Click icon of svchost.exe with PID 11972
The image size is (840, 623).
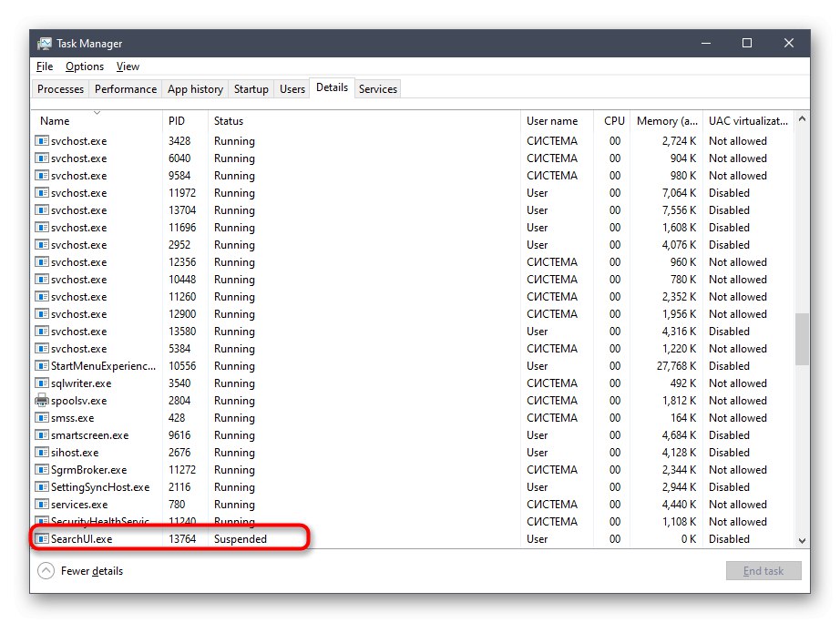pyautogui.click(x=42, y=193)
